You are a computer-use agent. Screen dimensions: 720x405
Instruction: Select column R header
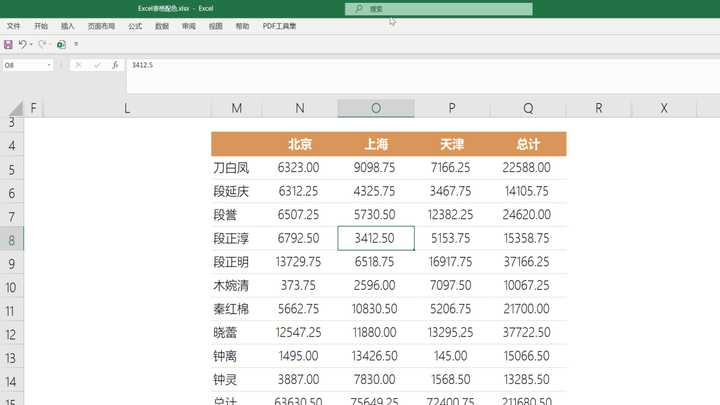(599, 108)
